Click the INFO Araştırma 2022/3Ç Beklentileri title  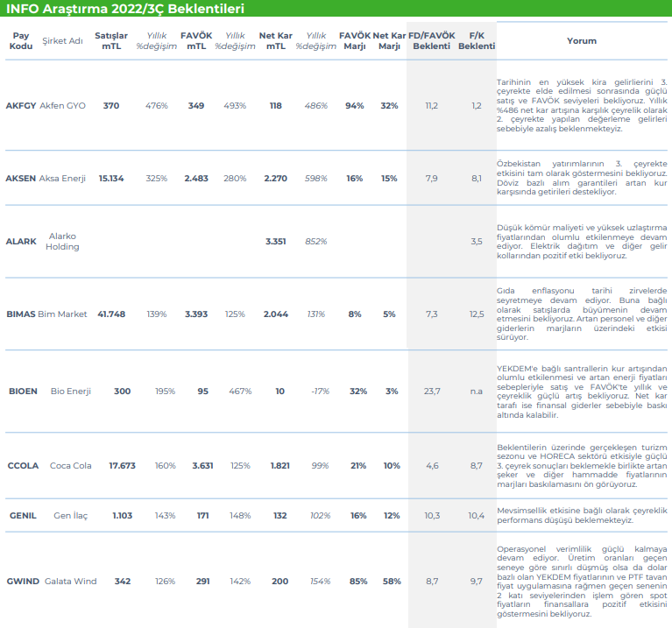pyautogui.click(x=125, y=9)
